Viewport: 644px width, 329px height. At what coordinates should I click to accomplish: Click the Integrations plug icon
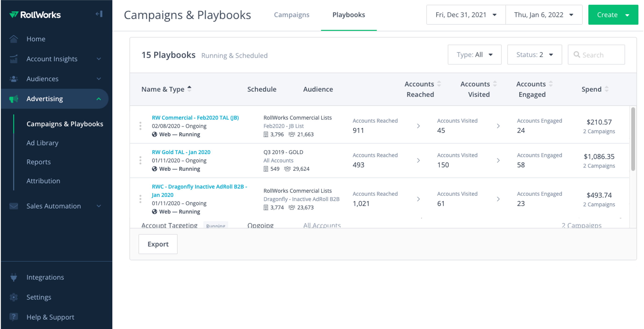(14, 277)
